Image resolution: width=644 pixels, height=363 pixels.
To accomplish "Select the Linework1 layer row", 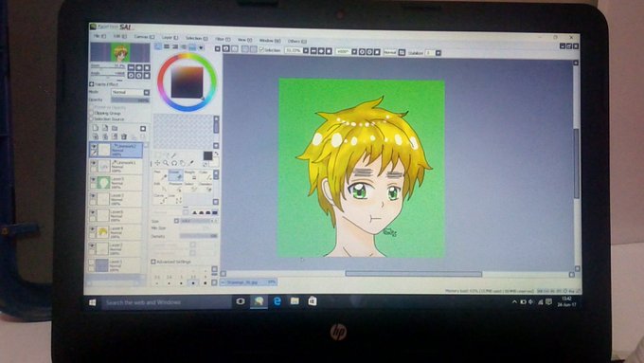I will click(116, 167).
